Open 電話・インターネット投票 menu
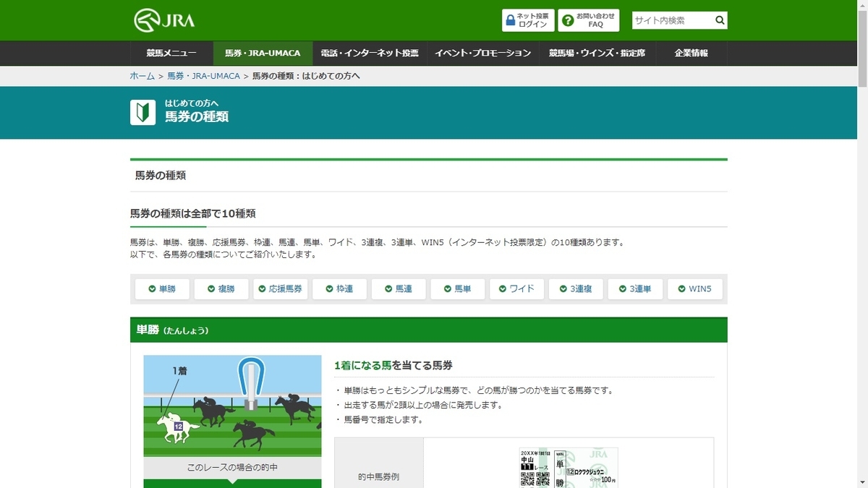Image resolution: width=868 pixels, height=488 pixels. coord(370,53)
